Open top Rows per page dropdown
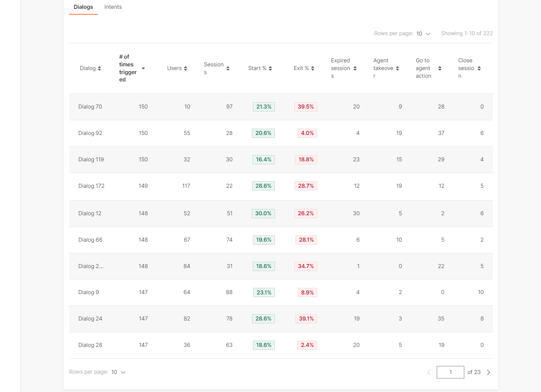Viewport: 541px width, 392px height. [x=423, y=34]
